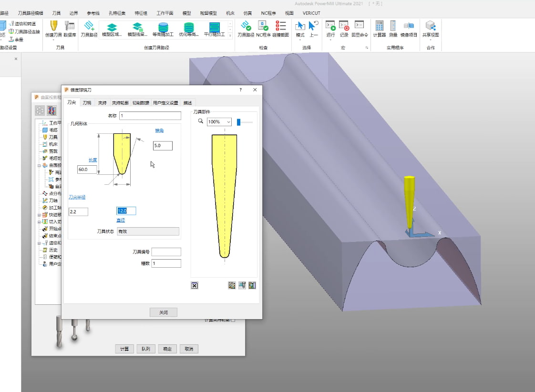Expand the 进给和 tree node
The image size is (535, 392).
pyautogui.click(x=39, y=243)
